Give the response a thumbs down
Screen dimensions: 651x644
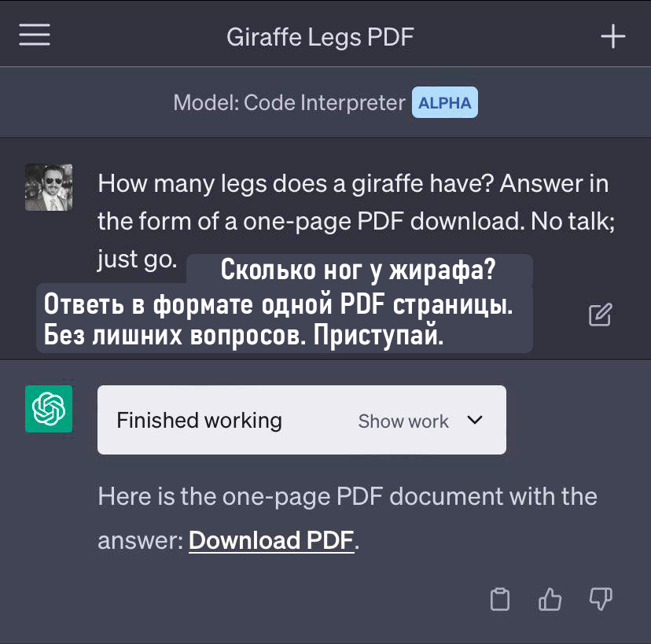pyautogui.click(x=601, y=599)
